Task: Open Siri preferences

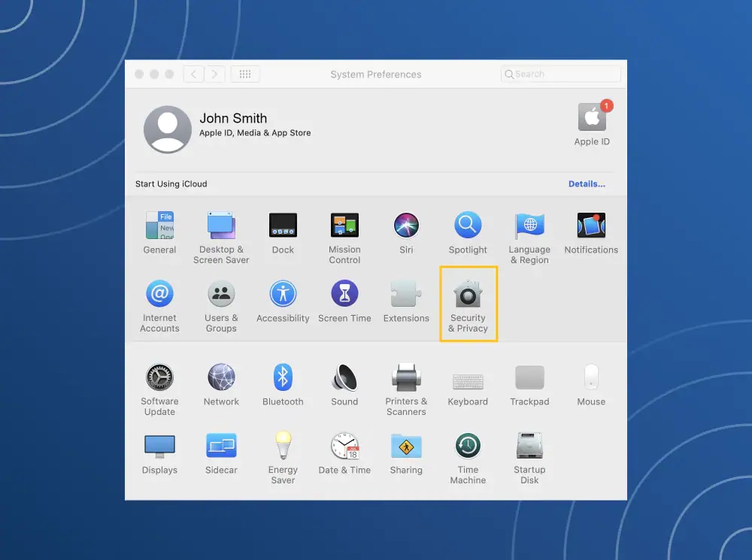Action: click(406, 233)
